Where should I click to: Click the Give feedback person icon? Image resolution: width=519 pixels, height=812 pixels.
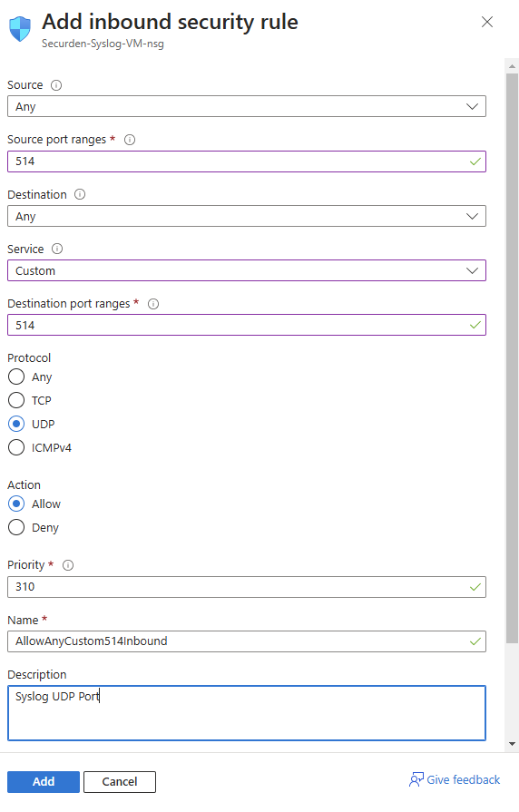point(416,780)
